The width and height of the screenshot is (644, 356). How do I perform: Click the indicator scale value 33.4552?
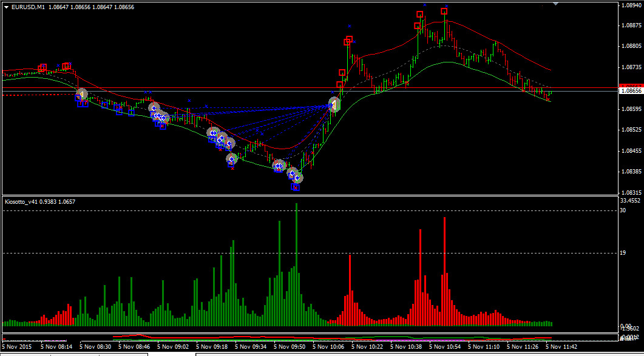(x=631, y=201)
